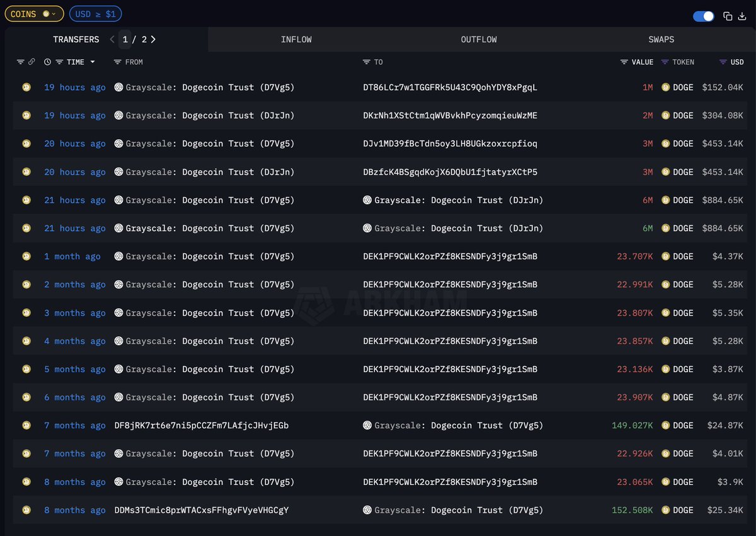
Task: Open address DT86LCr7w1TGGFRk5U43C9QohYDY8xPgqL
Action: click(450, 88)
